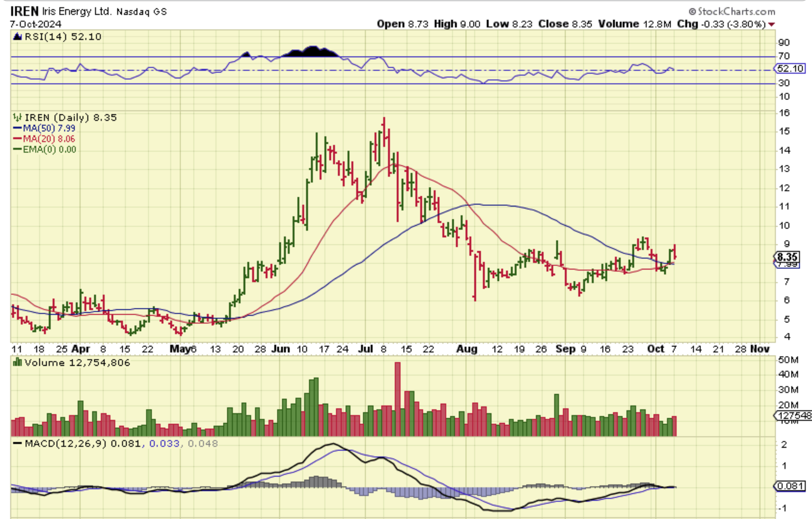Click the red down-arrow next to Chg
Screen dimensions: 812x519
(x=771, y=24)
